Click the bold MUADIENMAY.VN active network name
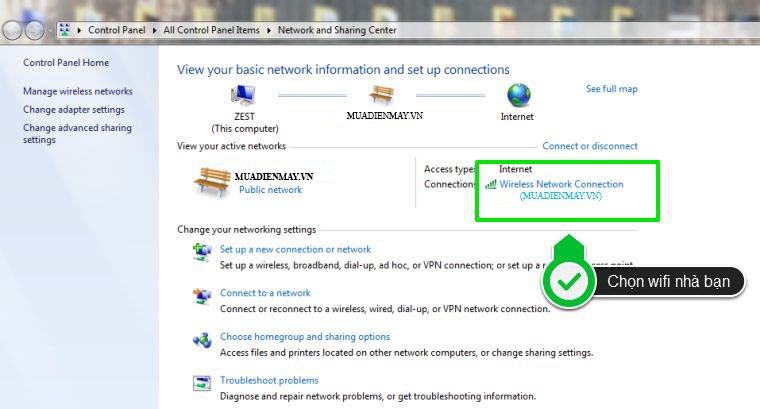 tap(274, 176)
